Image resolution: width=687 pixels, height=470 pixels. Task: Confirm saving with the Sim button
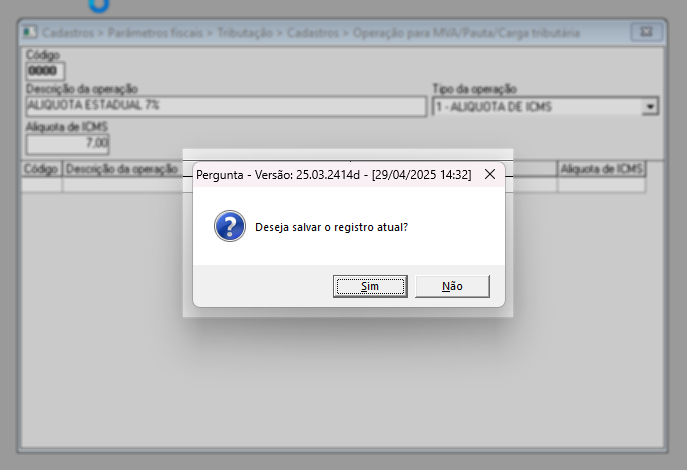point(370,286)
